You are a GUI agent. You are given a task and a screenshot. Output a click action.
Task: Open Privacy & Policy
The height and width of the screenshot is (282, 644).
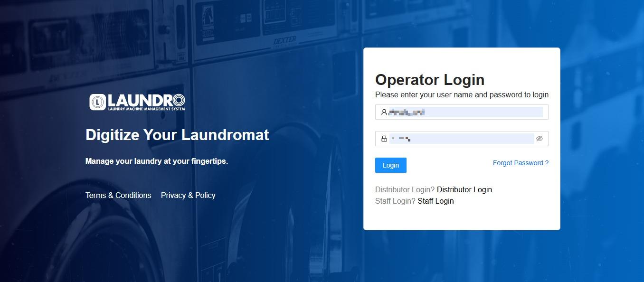[188, 195]
